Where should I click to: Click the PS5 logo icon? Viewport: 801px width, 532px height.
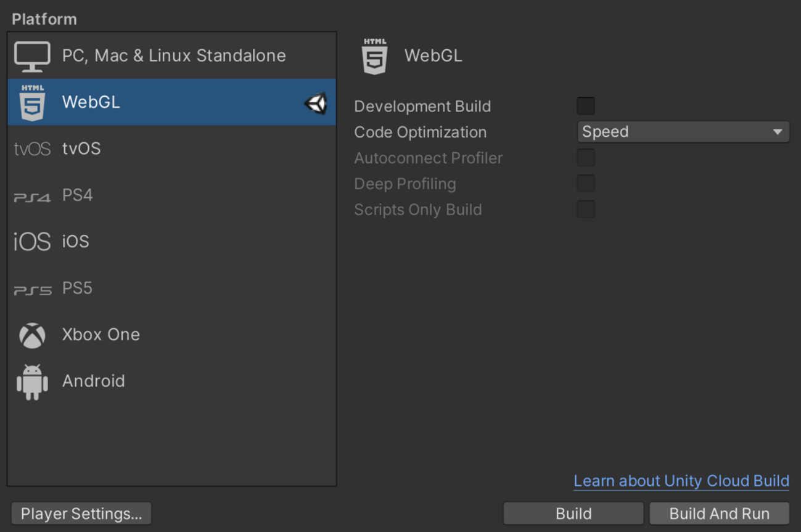click(32, 289)
